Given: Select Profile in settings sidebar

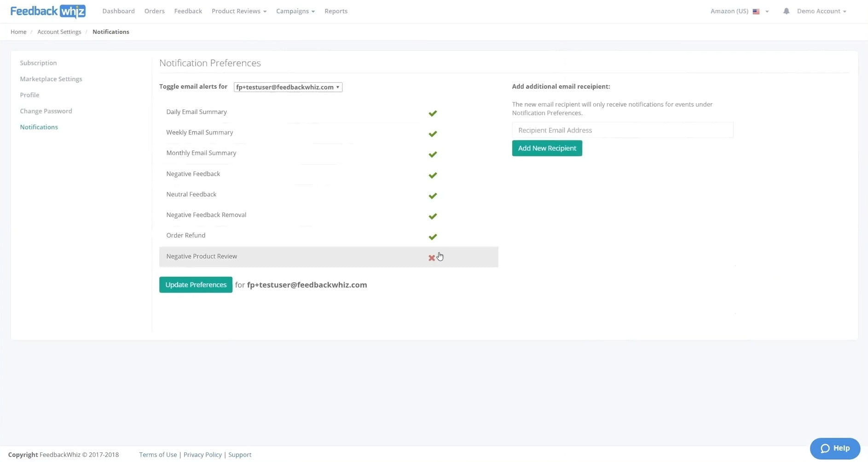Looking at the screenshot, I should click(x=29, y=95).
